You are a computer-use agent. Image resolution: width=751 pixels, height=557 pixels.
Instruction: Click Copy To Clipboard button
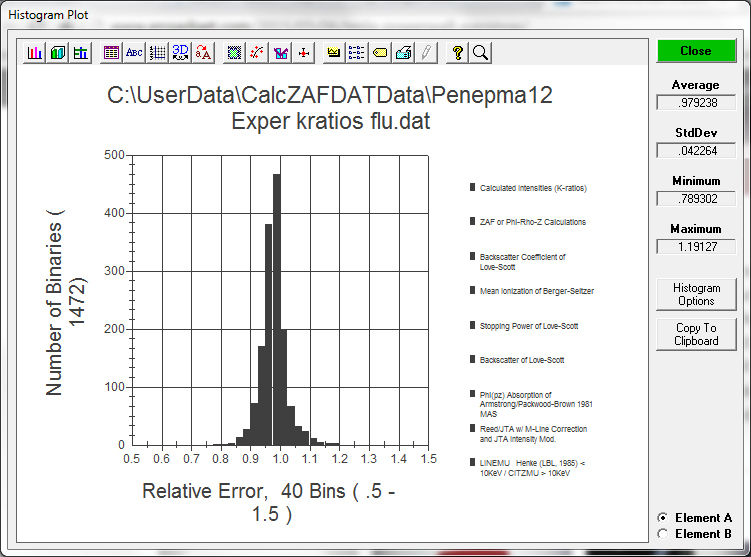coord(695,334)
